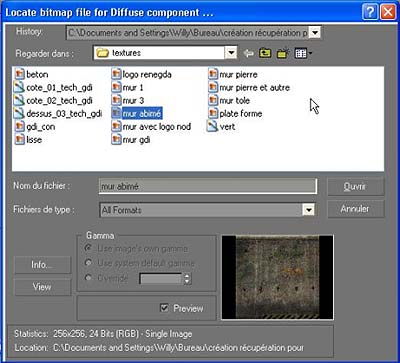Expand the Regarder dans folder dropdown
This screenshot has height=363, width=400.
click(231, 53)
